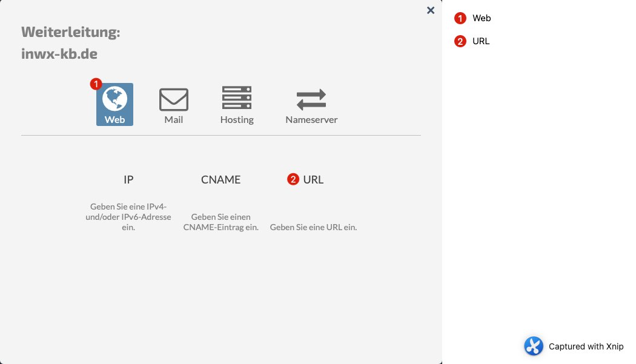Choose the URL redirect option
Screen dimensions: 636x364
[313, 180]
